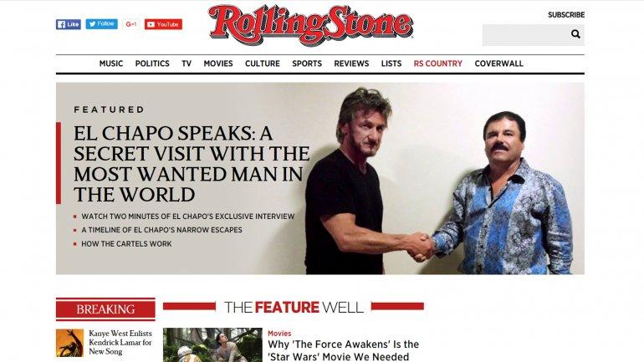Click the Twitter Follow button
The image size is (644, 362).
click(101, 23)
